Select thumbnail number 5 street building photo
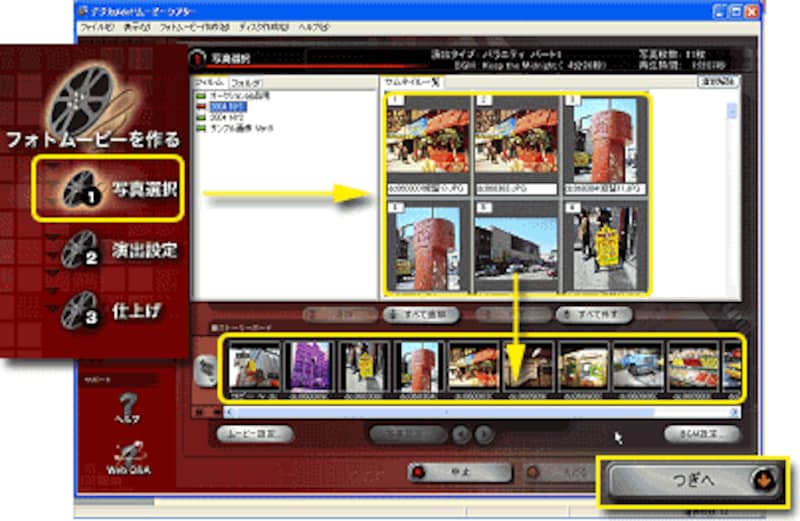Image resolution: width=800 pixels, height=521 pixels. [516, 246]
